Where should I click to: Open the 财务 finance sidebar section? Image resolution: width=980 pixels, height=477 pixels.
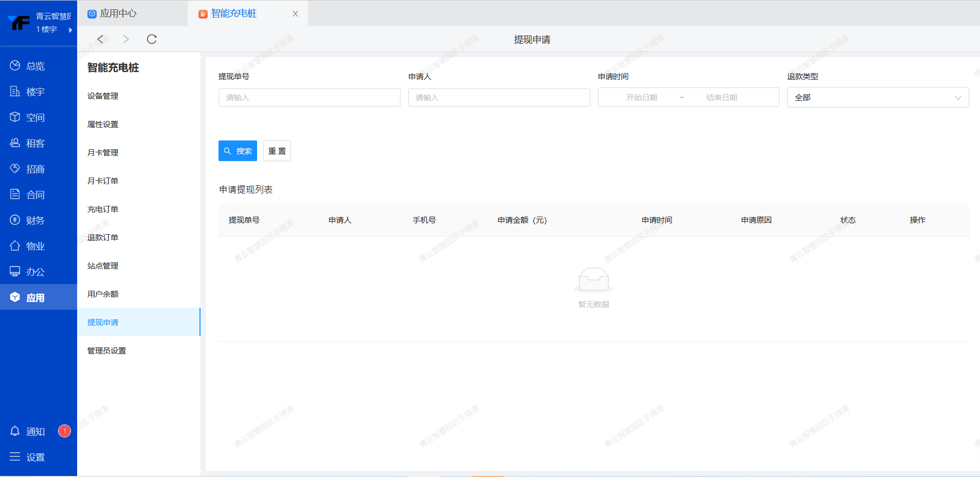(35, 220)
